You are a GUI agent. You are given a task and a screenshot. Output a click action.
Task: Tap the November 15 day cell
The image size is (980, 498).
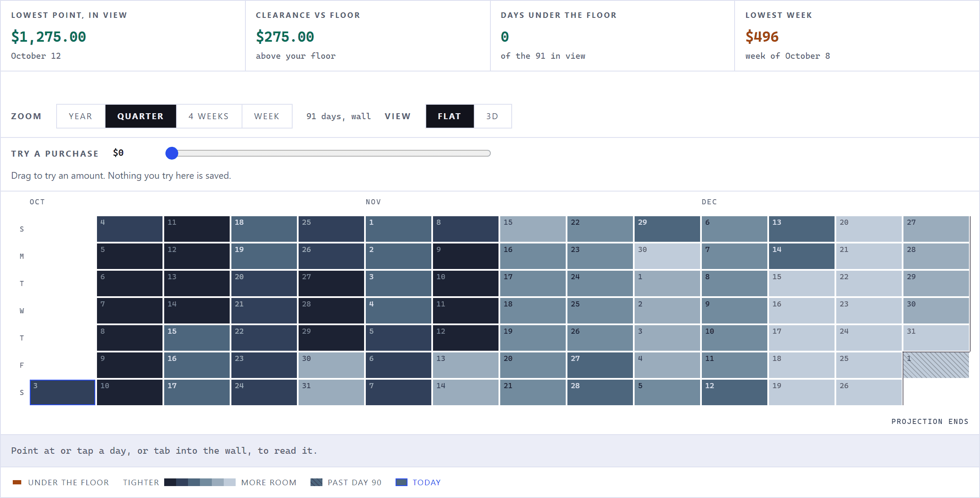533,229
